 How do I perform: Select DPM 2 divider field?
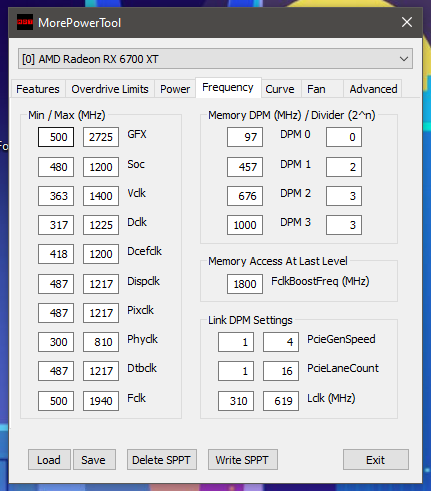344,196
